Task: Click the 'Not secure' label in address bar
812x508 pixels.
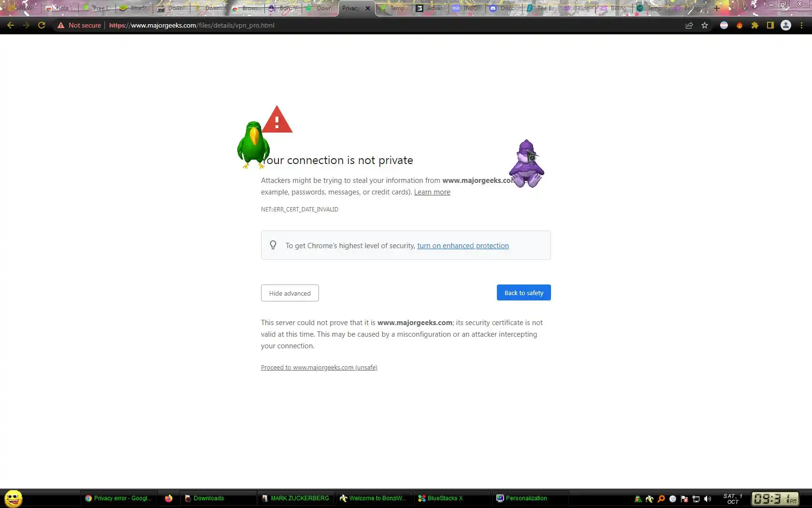Action: (x=85, y=25)
